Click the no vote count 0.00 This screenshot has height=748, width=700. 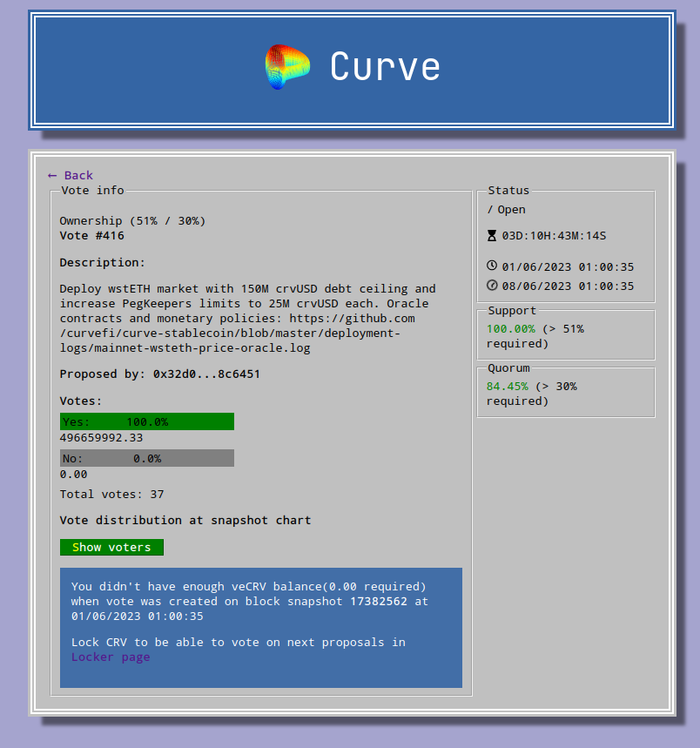point(73,475)
